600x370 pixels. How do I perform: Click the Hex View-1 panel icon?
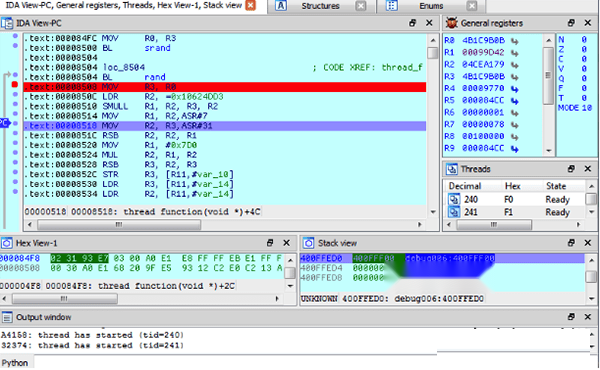[x=7, y=243]
